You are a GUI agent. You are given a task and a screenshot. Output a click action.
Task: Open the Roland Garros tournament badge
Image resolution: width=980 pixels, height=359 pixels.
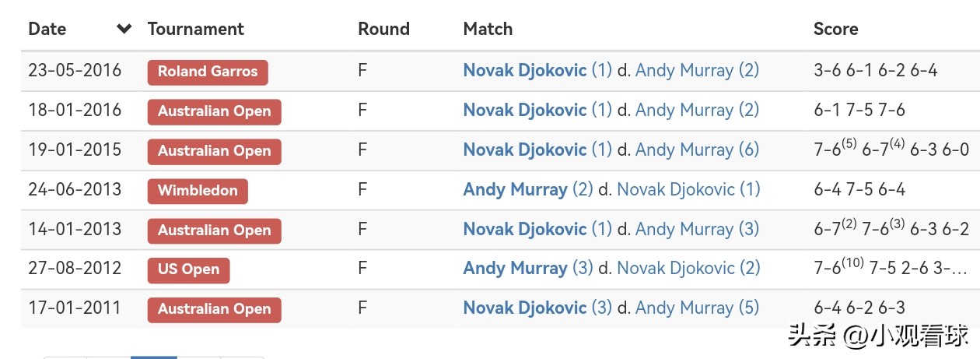click(x=208, y=72)
